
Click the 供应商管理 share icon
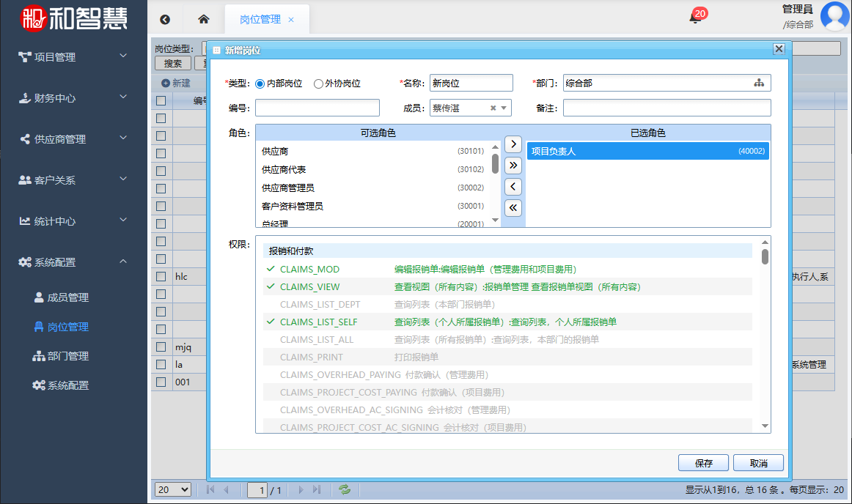pyautogui.click(x=25, y=139)
